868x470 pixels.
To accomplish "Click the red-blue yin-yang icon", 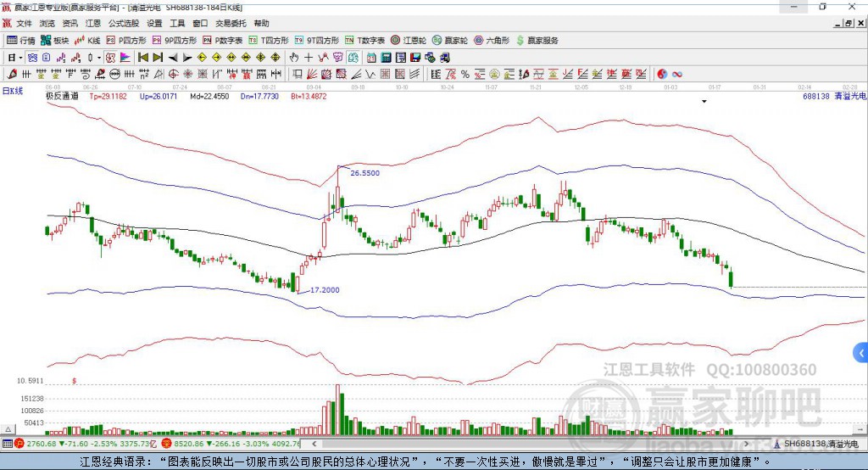I will [x=661, y=74].
